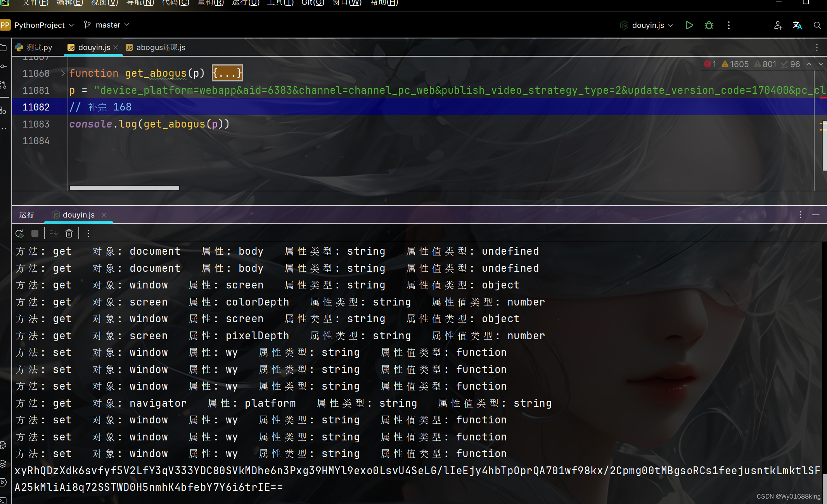Rerun douyin.js in the run panel
The height and width of the screenshot is (504, 827).
(19, 233)
